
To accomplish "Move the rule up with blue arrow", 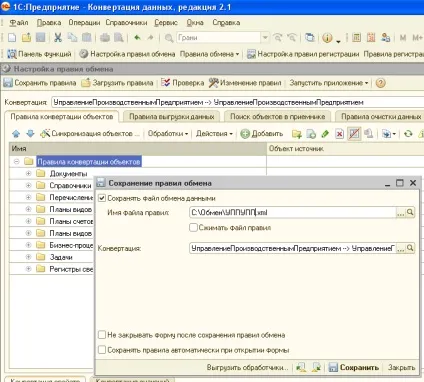I will tap(16, 134).
